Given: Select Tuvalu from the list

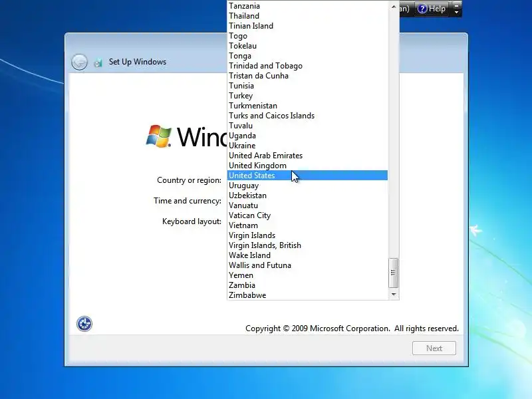Looking at the screenshot, I should pos(307,126).
